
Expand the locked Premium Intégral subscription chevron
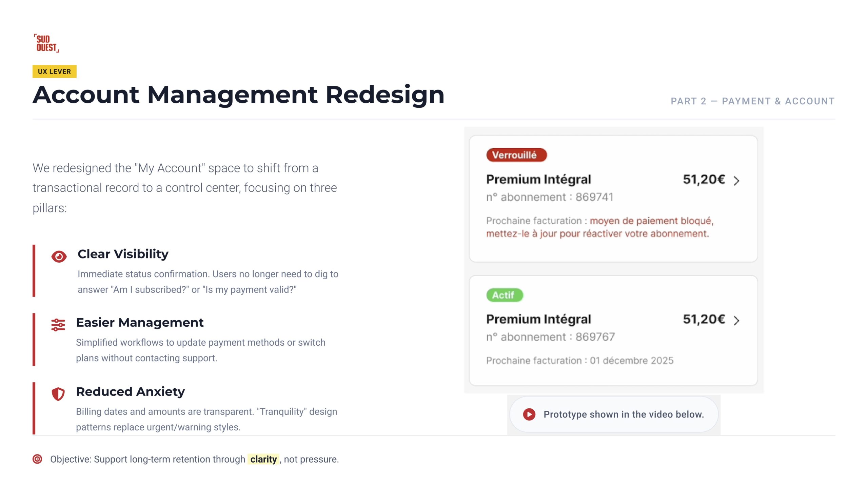[736, 181]
